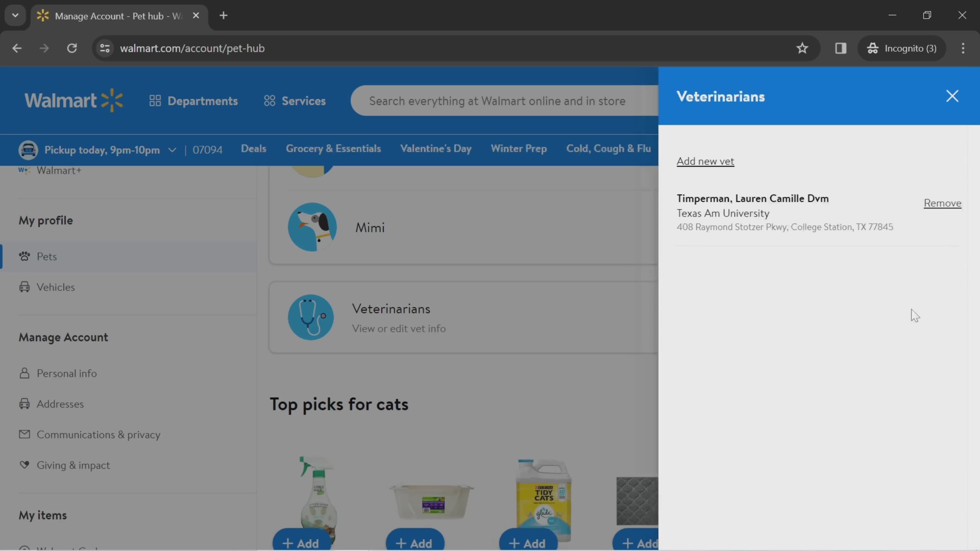This screenshot has width=980, height=551.
Task: Open the Departments menu icon
Action: (x=155, y=101)
